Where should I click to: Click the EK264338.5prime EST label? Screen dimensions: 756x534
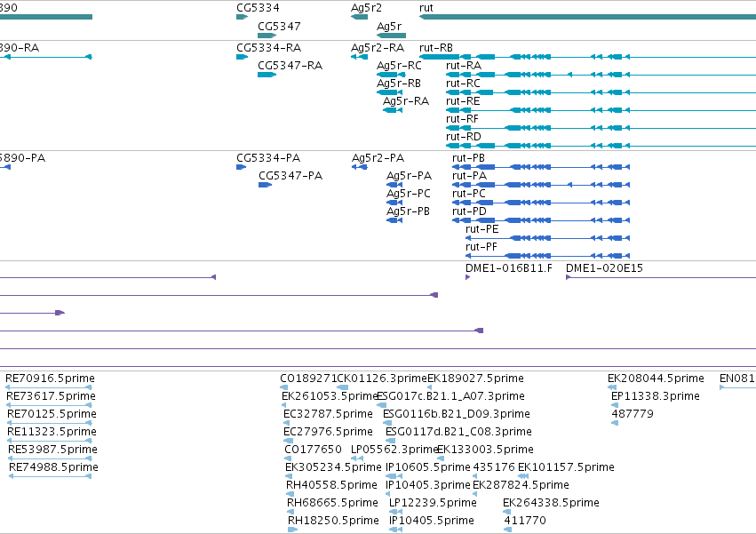pyautogui.click(x=551, y=503)
